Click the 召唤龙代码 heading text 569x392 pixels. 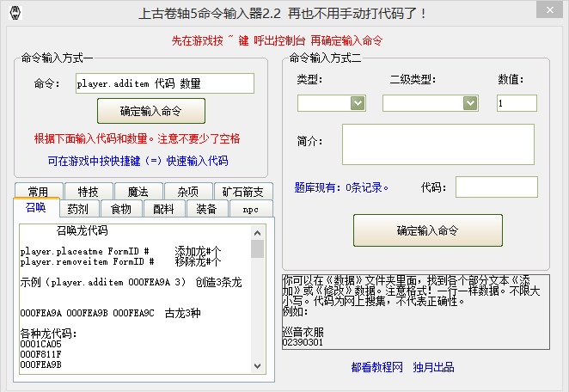click(x=82, y=230)
